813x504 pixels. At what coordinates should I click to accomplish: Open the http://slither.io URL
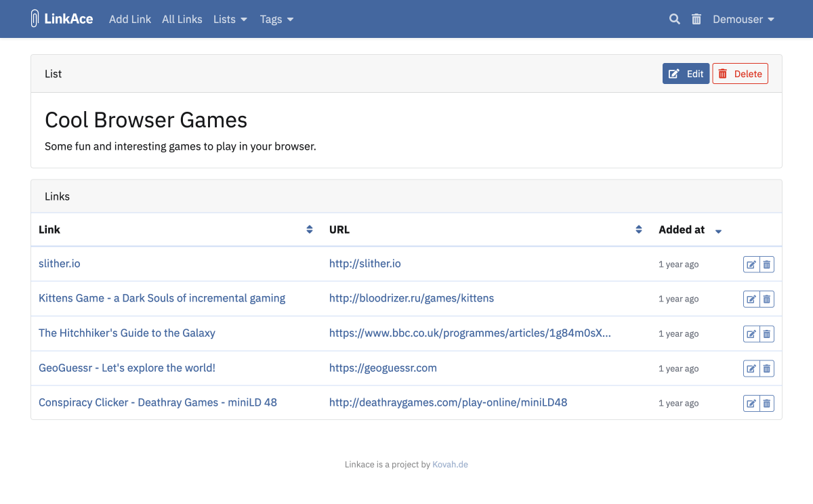coord(365,264)
